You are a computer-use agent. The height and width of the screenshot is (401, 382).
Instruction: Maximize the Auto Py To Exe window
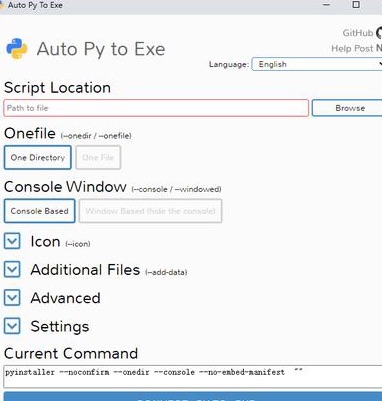[356, 5]
